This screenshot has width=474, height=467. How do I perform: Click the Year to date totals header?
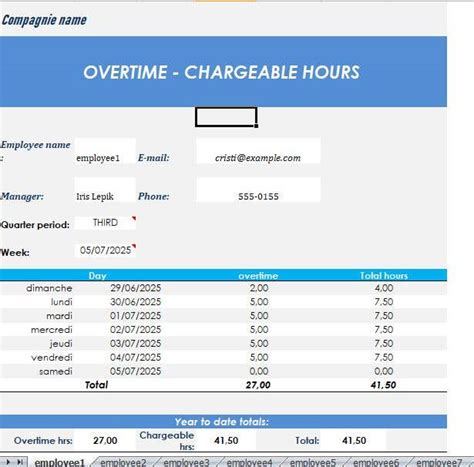coord(222,422)
